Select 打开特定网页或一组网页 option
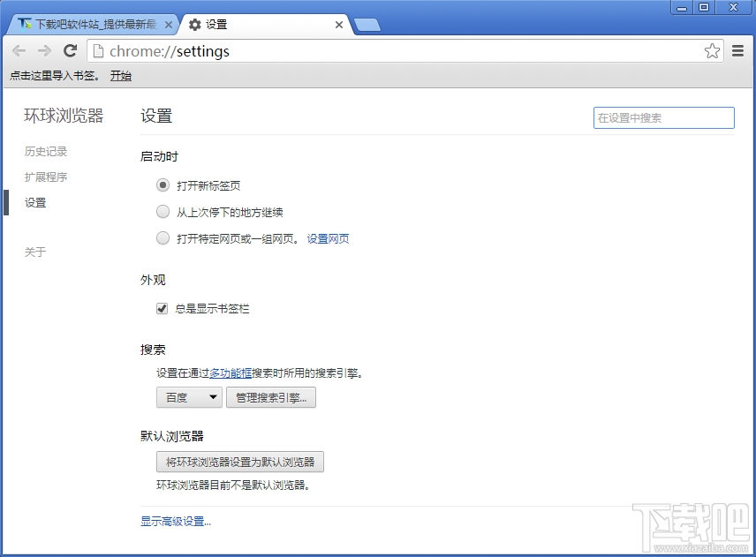Image resolution: width=756 pixels, height=557 pixels. (x=163, y=237)
